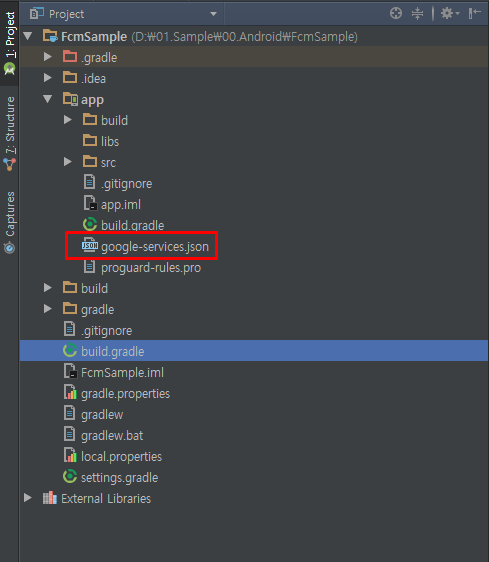489x562 pixels.
Task: Click the Collapse All icon in toolbar
Action: (x=417, y=14)
